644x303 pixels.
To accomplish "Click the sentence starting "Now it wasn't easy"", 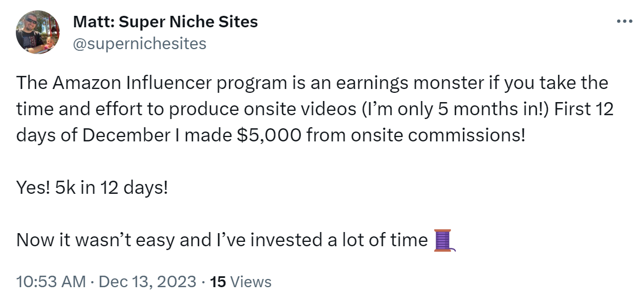I will coord(221,240).
